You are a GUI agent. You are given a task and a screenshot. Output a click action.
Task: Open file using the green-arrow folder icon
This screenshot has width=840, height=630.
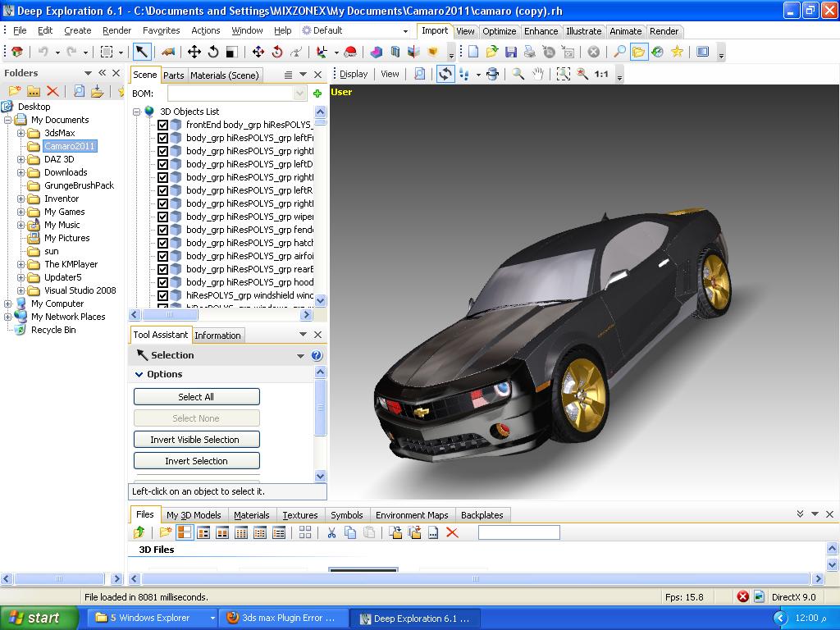click(492, 52)
